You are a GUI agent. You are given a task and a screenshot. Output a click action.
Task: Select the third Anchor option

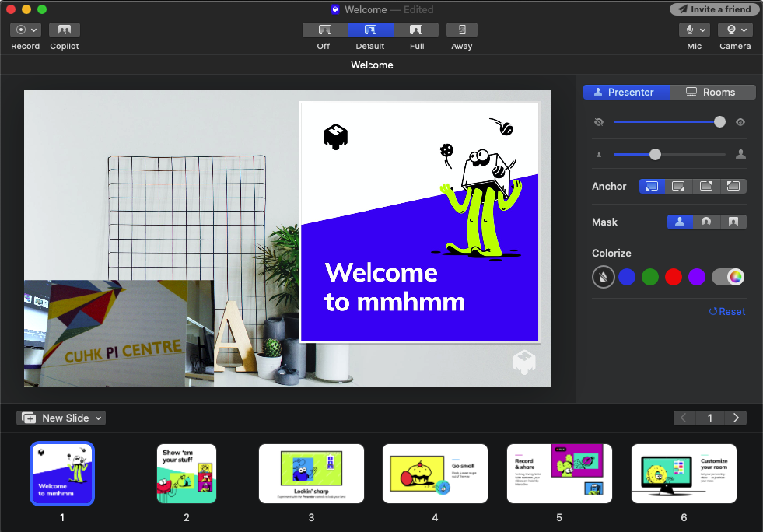(x=705, y=186)
